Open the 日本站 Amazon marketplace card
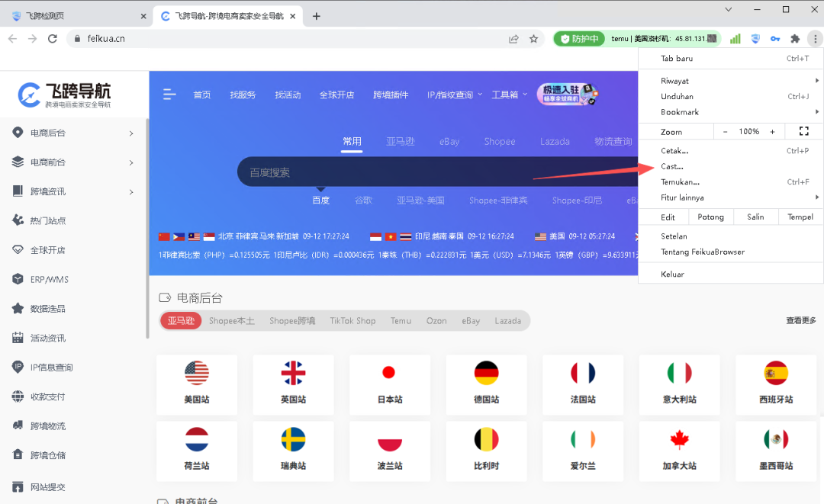Screen dimensions: 824x504 click(389, 384)
